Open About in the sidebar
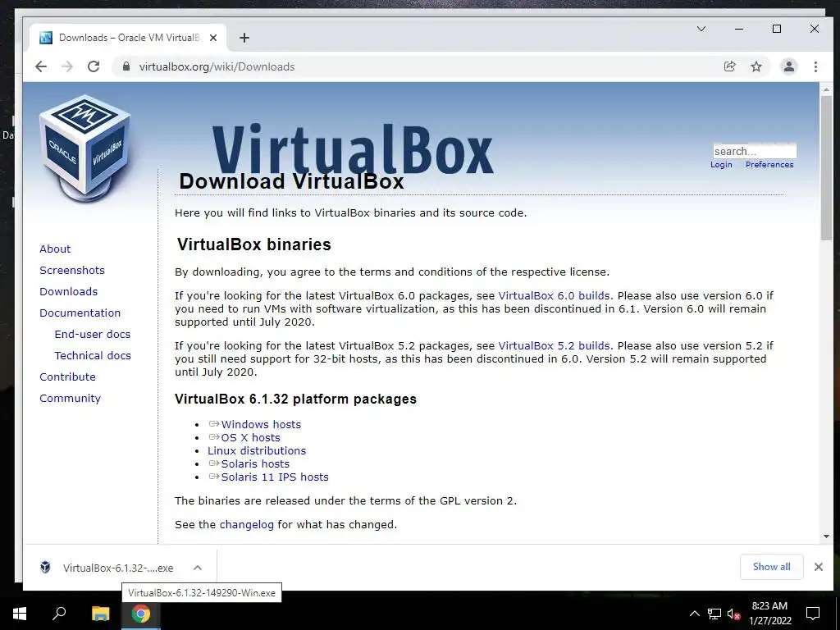This screenshot has width=840, height=630. pyautogui.click(x=55, y=249)
